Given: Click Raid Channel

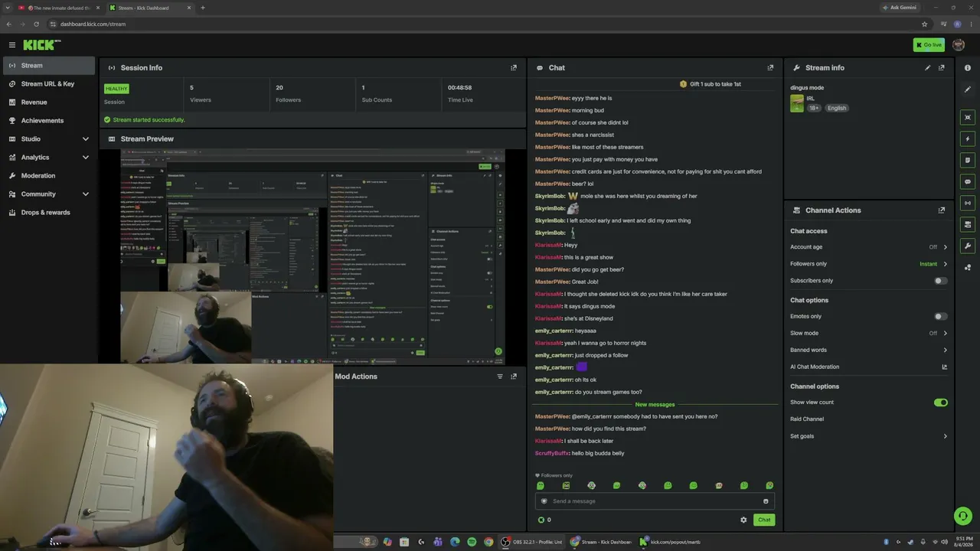Looking at the screenshot, I should [807, 419].
